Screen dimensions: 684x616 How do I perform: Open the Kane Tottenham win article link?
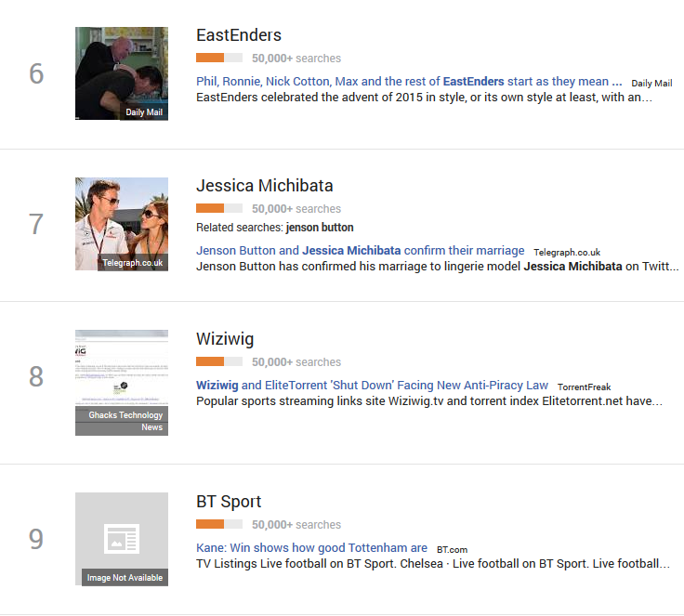(x=312, y=548)
